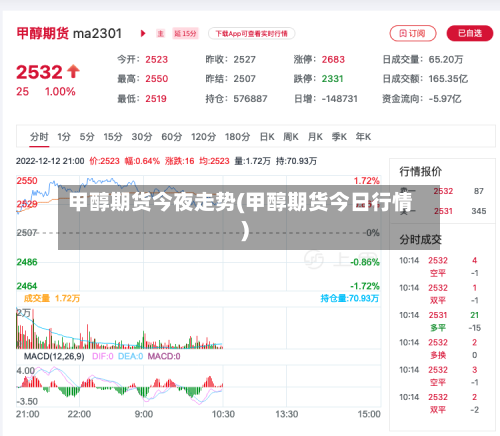Switch to the 季K tab

[x=339, y=137]
